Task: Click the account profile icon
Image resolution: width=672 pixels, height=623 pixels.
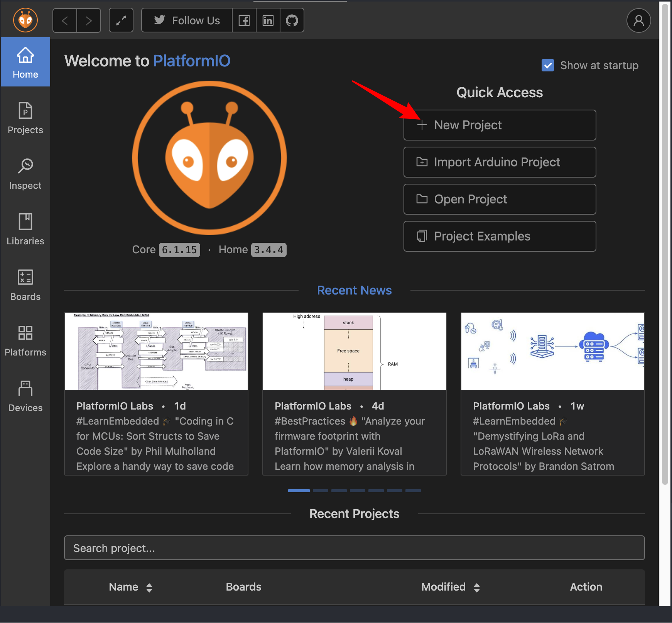Action: (638, 20)
